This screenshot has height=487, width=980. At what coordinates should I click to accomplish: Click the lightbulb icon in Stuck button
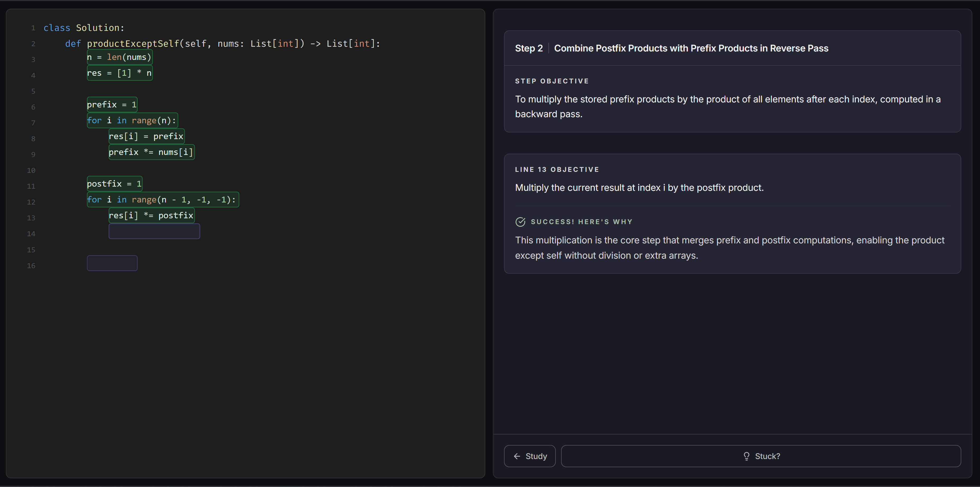tap(746, 456)
